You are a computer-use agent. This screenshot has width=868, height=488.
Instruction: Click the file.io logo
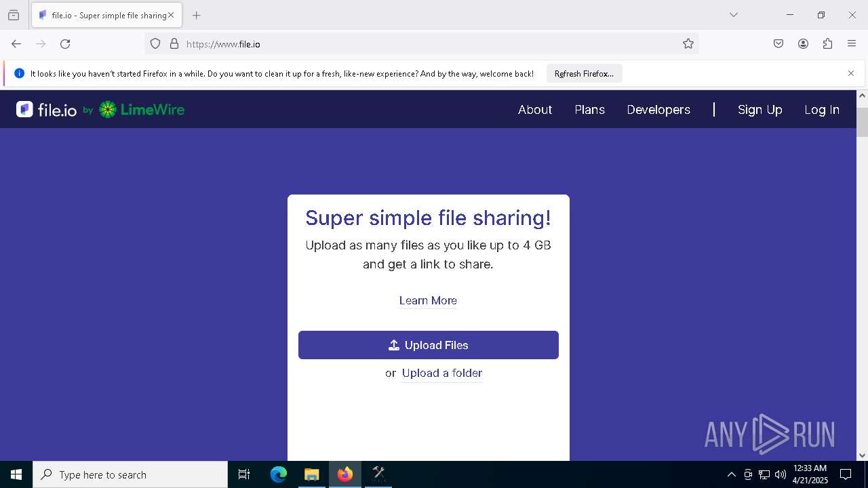46,110
